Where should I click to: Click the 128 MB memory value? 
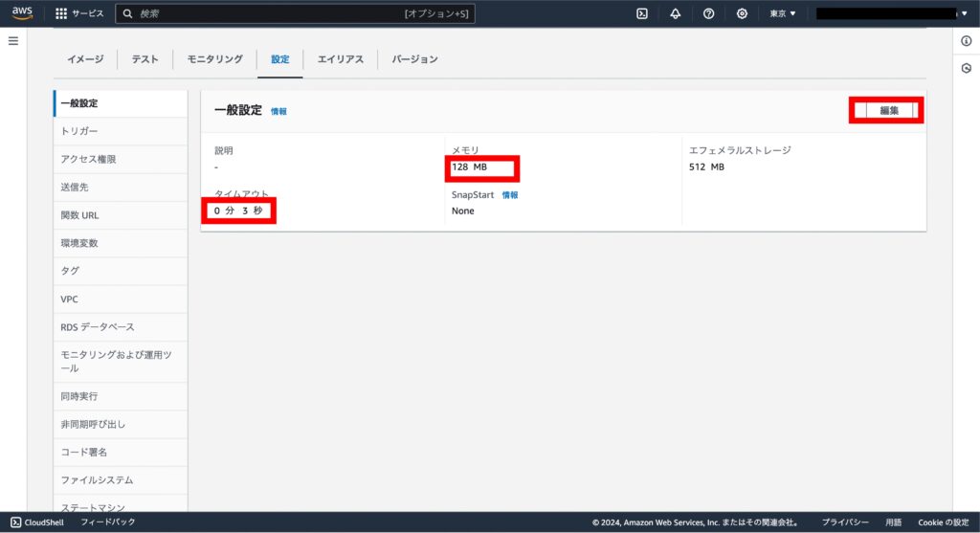(x=469, y=167)
